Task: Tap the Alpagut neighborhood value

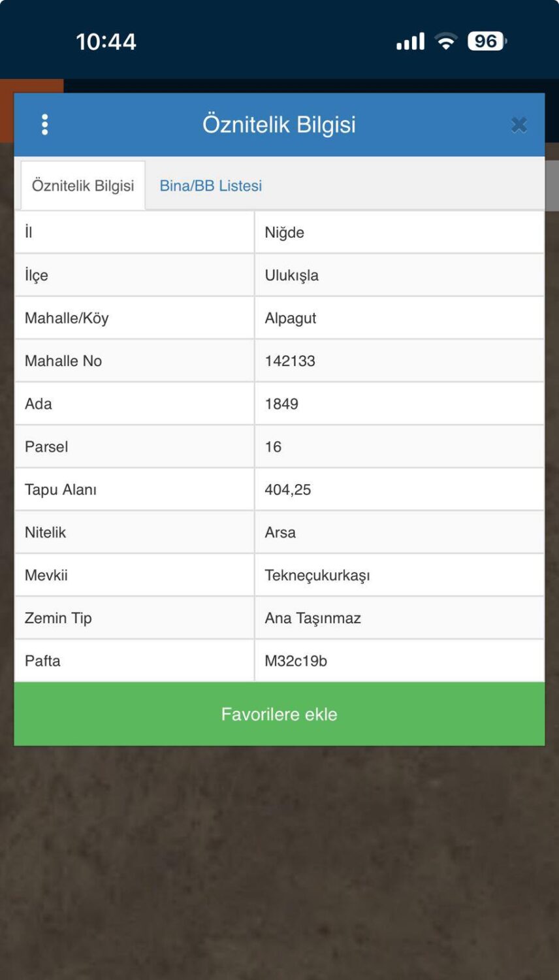Action: [x=290, y=318]
